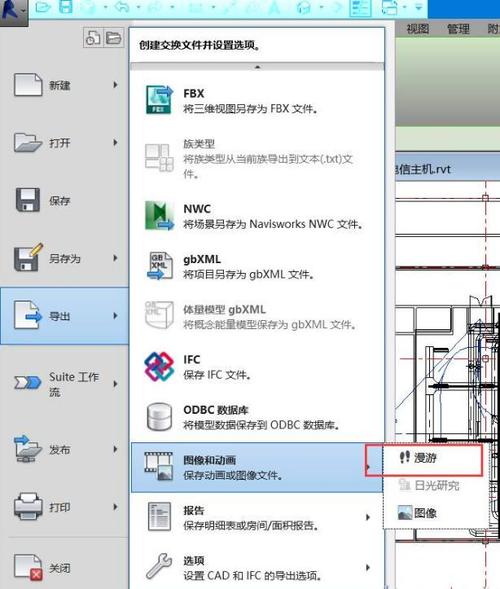The height and width of the screenshot is (589, 500).
Task: Click the 图像和动画 filmstrip icon
Action: pos(159,467)
